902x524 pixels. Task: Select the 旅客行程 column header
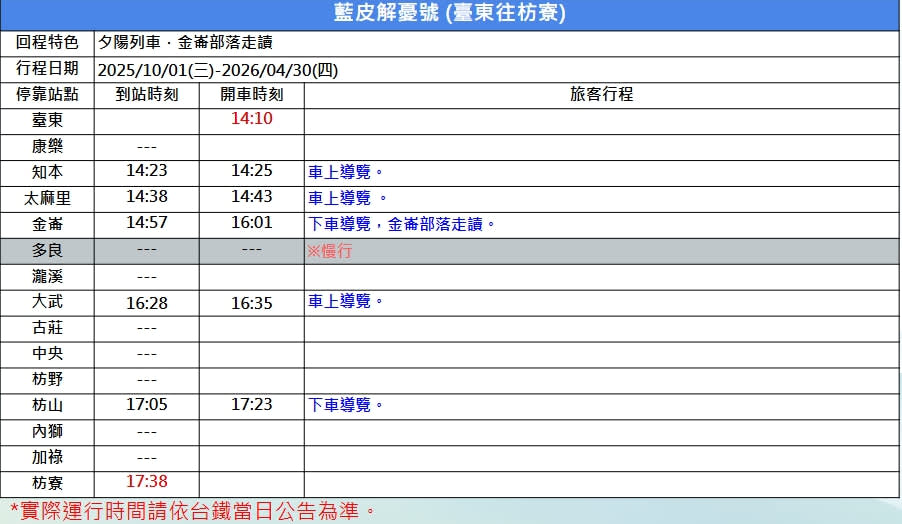[x=601, y=95]
